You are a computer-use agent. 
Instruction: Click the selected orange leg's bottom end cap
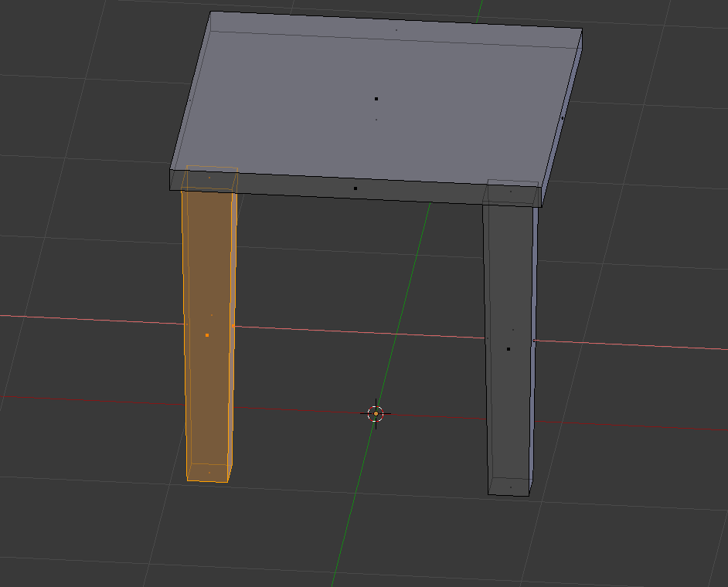click(x=209, y=473)
